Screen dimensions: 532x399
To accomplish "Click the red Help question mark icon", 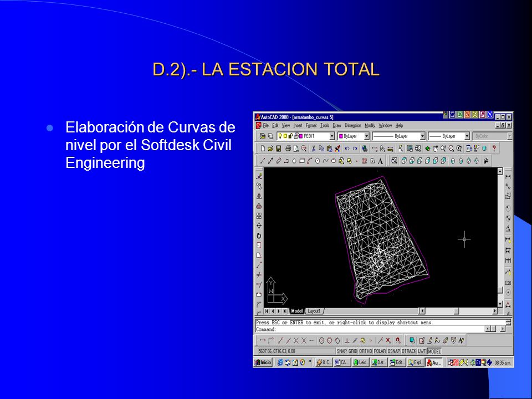I will click(x=494, y=149).
